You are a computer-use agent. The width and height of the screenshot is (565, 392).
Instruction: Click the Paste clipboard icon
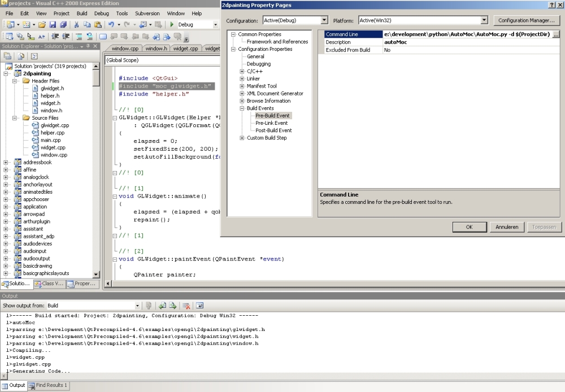click(98, 25)
